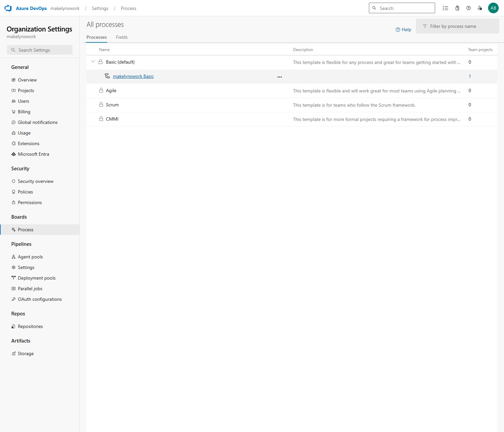Open the Marketplace shopping bag icon

click(x=457, y=8)
